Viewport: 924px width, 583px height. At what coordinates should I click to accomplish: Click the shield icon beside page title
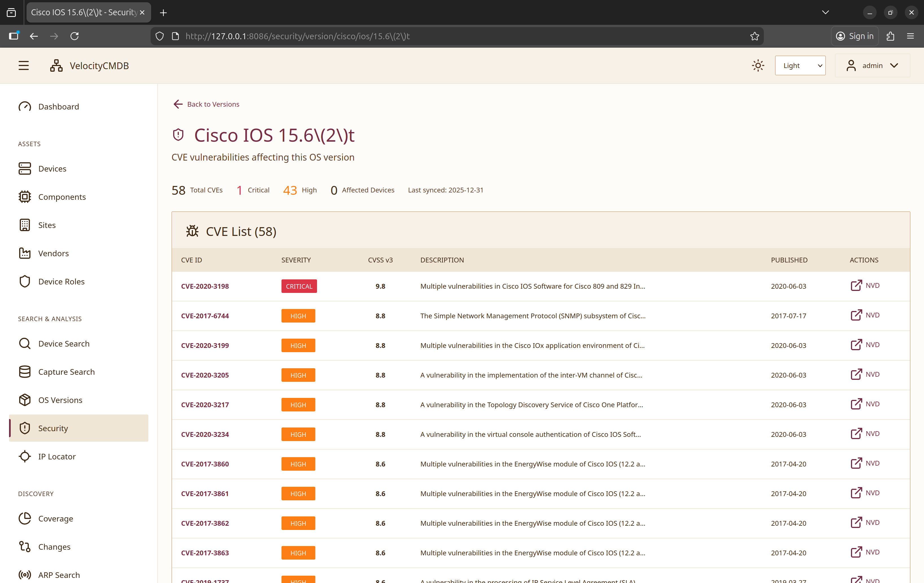coord(178,135)
